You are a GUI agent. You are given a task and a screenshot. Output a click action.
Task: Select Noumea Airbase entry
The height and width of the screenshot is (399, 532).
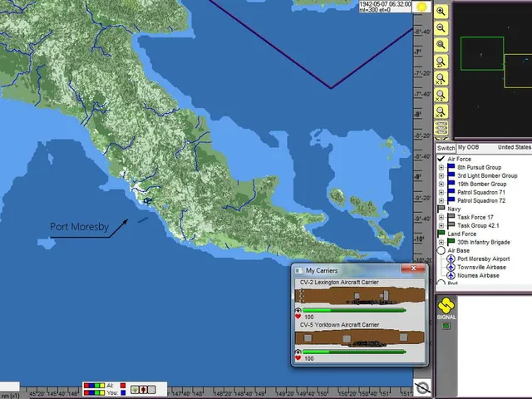click(x=478, y=275)
